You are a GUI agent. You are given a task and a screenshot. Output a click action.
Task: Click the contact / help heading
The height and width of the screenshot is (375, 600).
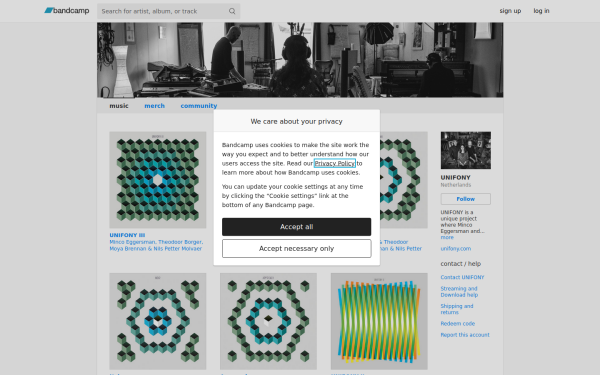(x=461, y=264)
